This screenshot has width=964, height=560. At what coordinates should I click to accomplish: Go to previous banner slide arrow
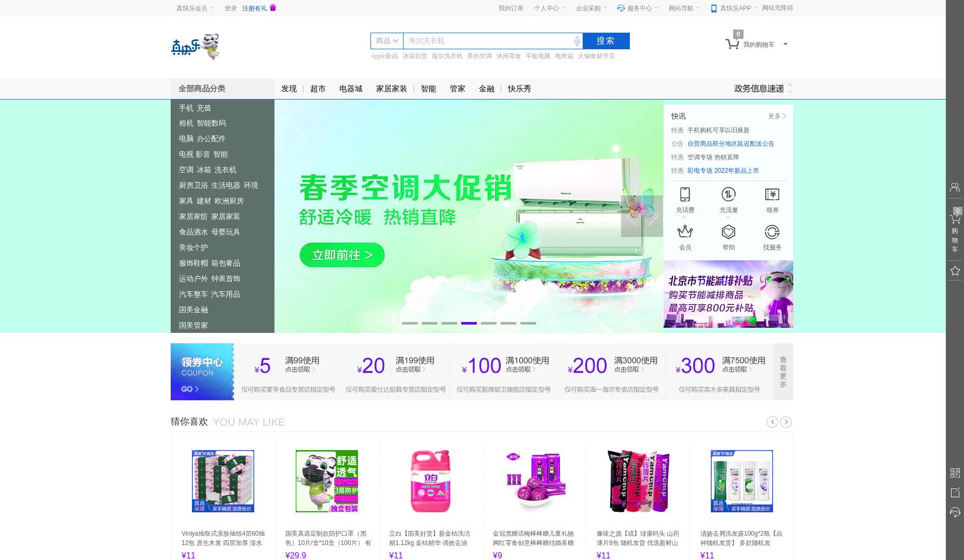631,216
